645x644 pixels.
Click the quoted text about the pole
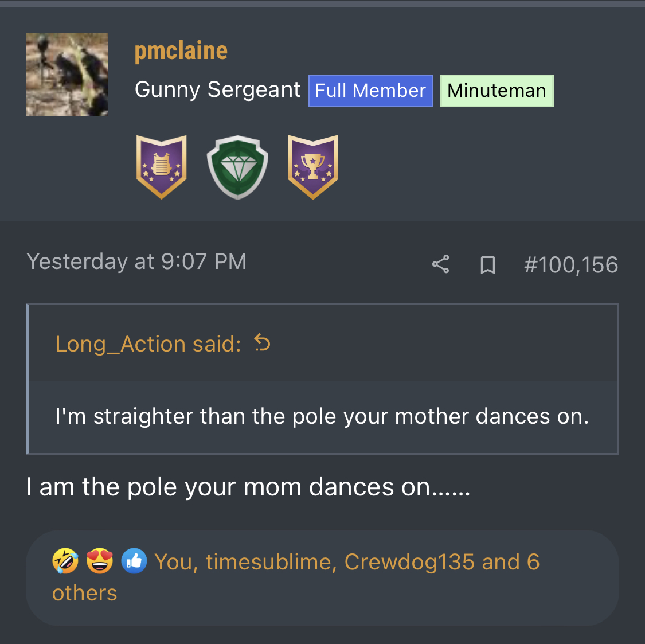[x=322, y=416]
